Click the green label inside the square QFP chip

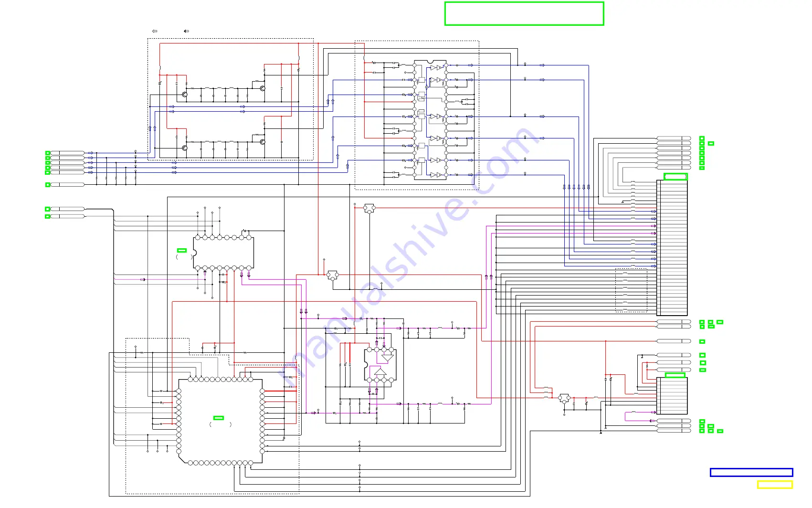(219, 418)
